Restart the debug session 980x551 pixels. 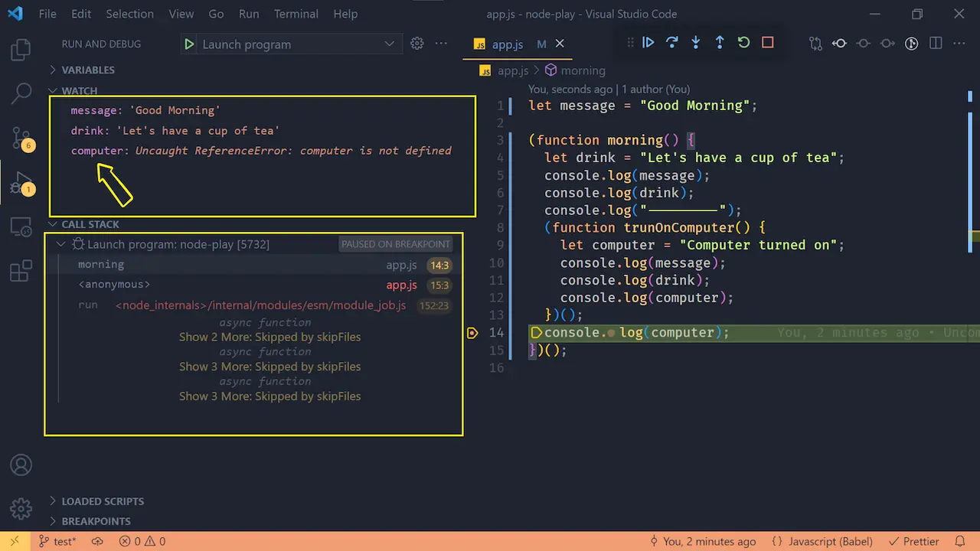(x=743, y=43)
